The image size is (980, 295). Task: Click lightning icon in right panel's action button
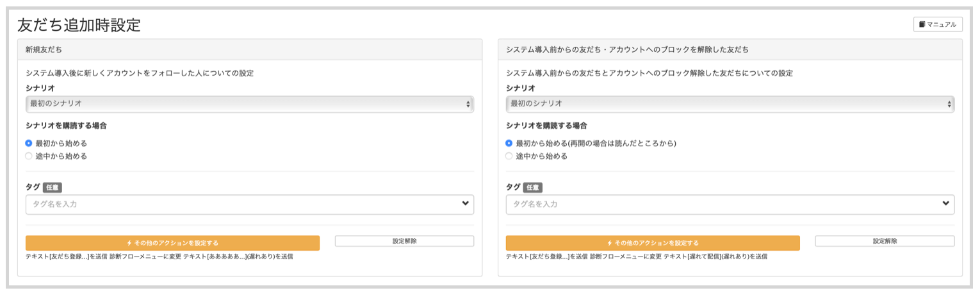[x=610, y=243]
